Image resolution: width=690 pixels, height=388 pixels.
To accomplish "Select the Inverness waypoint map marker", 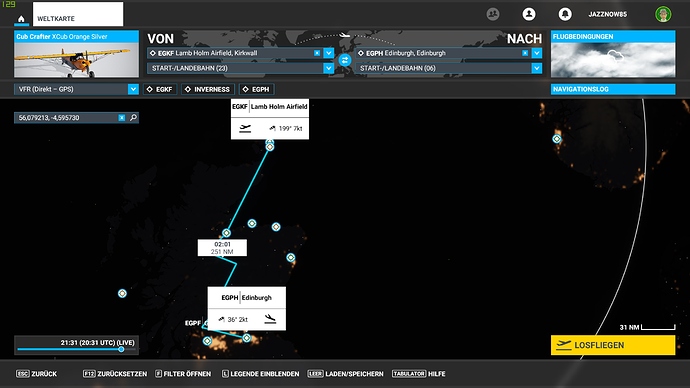I will tap(226, 233).
